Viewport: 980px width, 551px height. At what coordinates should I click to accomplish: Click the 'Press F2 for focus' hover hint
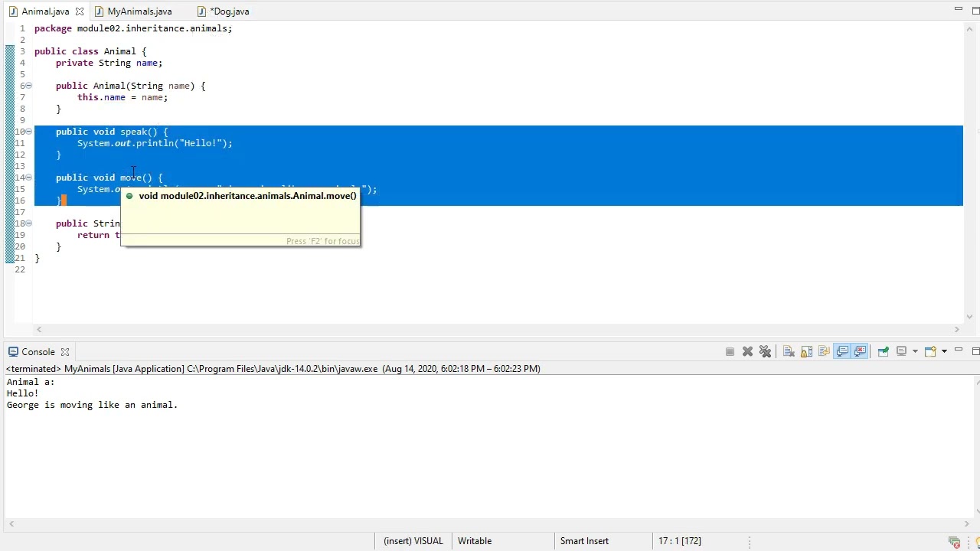click(x=322, y=241)
